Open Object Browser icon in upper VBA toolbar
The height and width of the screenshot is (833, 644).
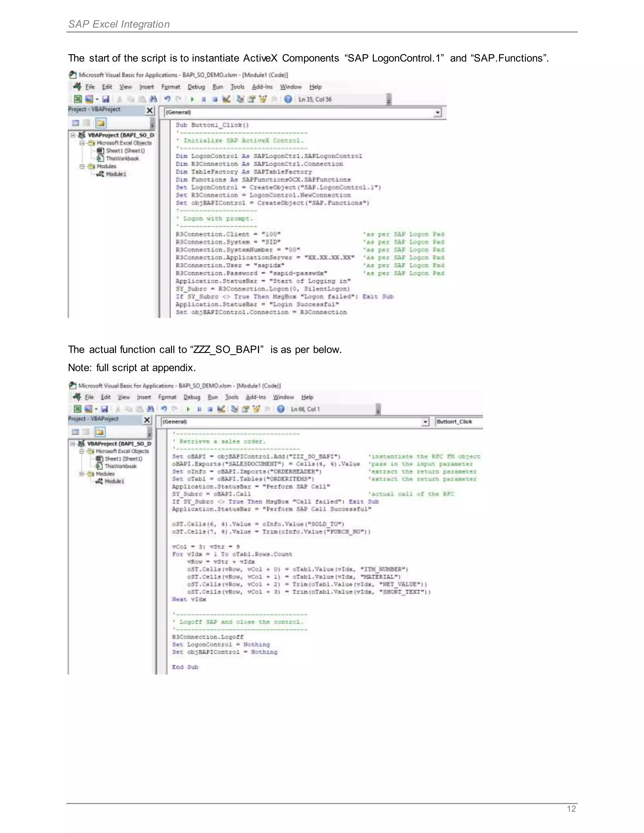263,99
